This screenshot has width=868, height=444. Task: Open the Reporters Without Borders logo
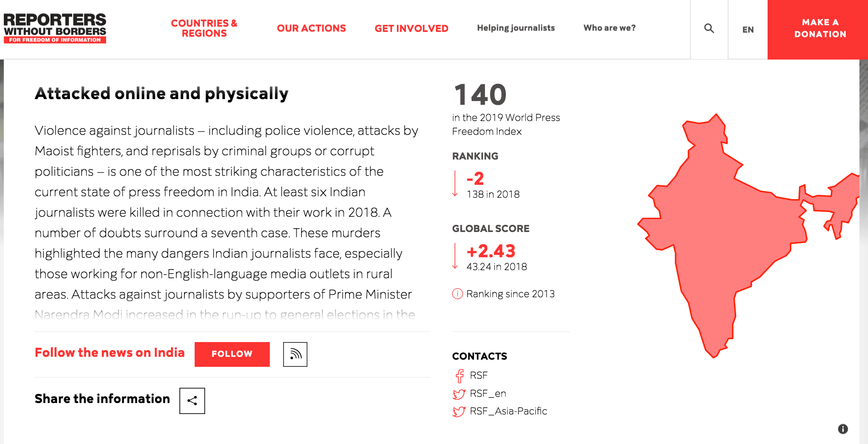(55, 29)
